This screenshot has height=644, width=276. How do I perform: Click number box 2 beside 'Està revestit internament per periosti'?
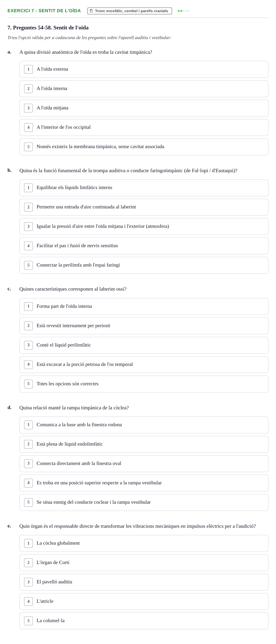point(28,326)
